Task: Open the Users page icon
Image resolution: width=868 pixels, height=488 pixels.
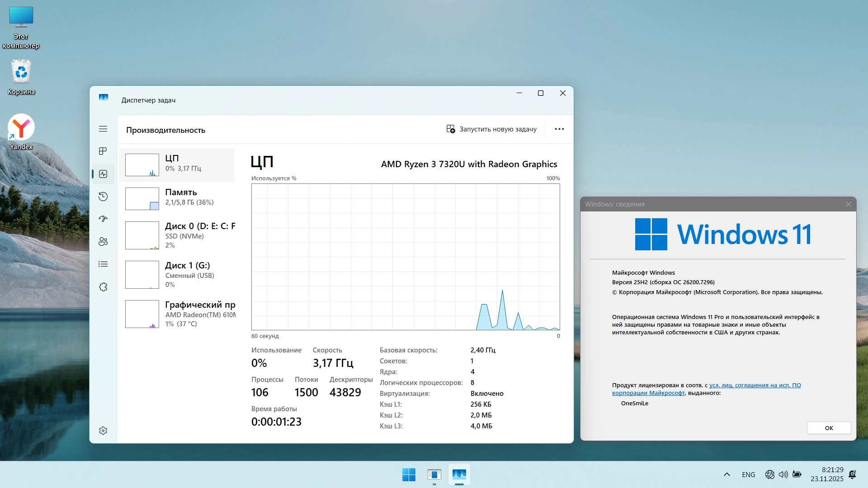Action: tap(103, 241)
